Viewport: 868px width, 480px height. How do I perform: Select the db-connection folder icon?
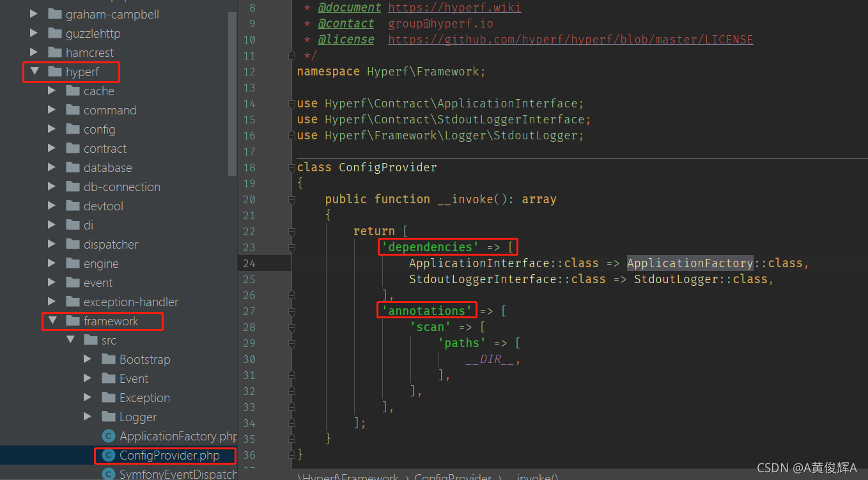[72, 187]
